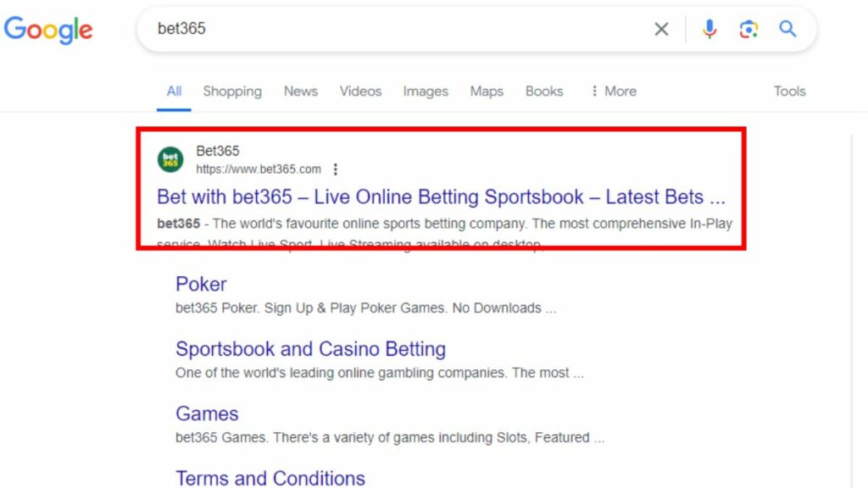Switch to the Shopping tab
This screenshot has width=868, height=488.
coord(232,91)
